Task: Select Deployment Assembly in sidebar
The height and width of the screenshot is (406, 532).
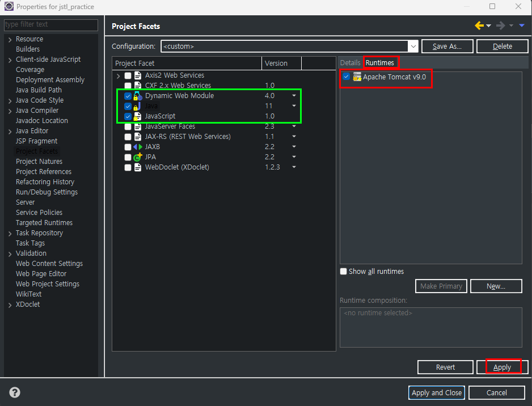Action: click(x=50, y=80)
